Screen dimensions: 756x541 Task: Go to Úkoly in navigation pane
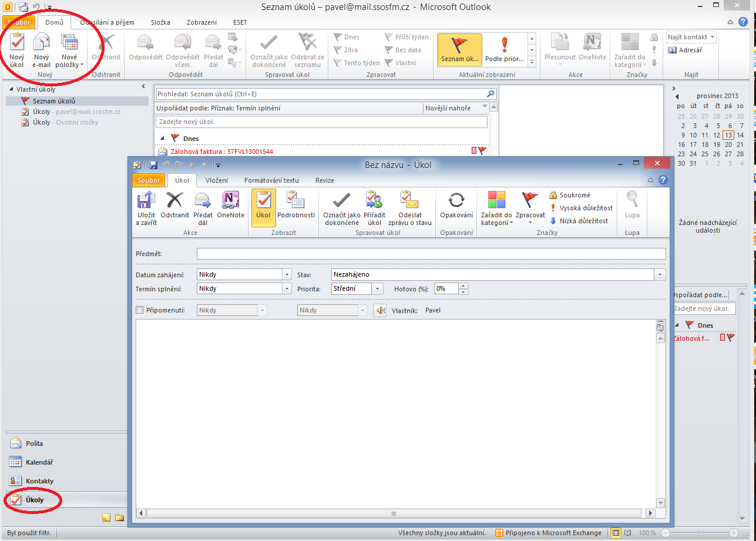point(66,500)
